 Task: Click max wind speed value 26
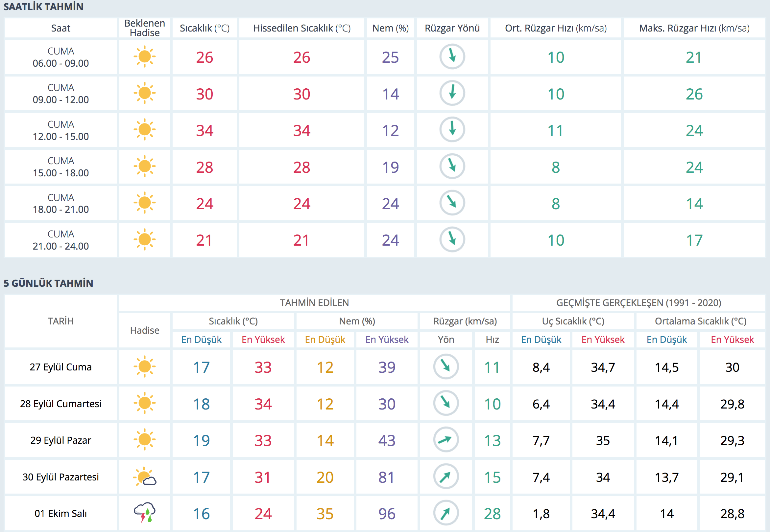pos(694,94)
